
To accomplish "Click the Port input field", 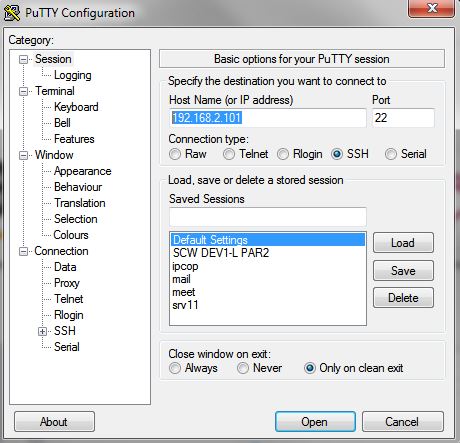I will click(x=403, y=118).
